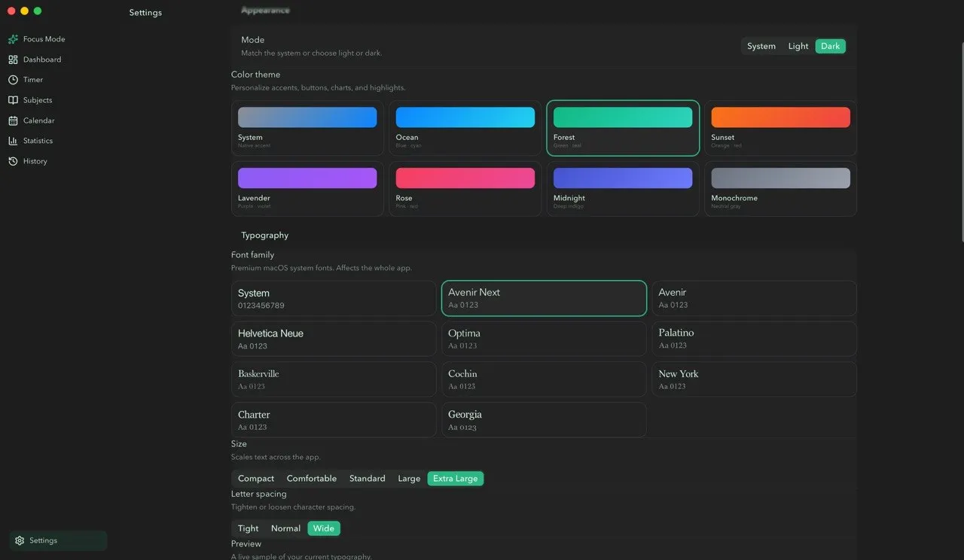Set text size to Large
The height and width of the screenshot is (560, 964).
coord(409,479)
